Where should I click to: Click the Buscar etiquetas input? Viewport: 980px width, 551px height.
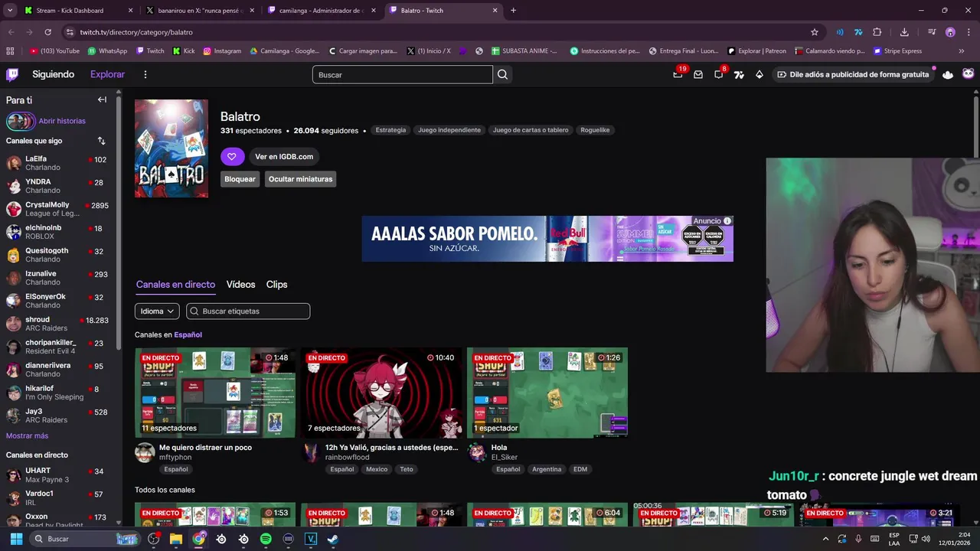[x=248, y=311]
